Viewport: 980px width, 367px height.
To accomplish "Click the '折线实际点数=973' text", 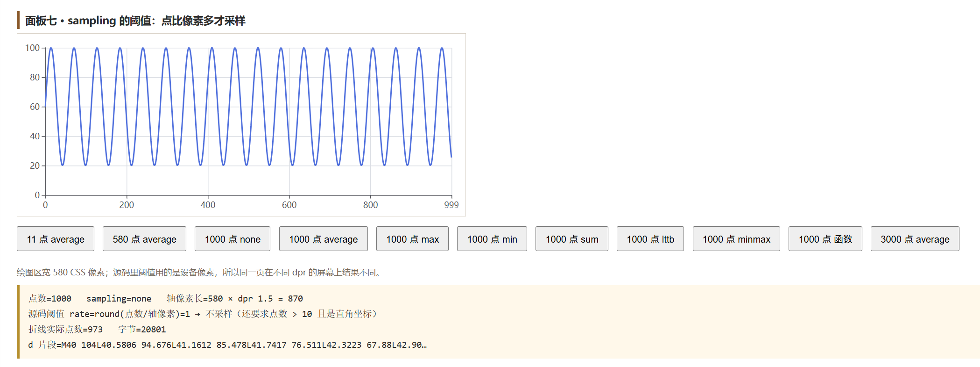I will 65,329.
